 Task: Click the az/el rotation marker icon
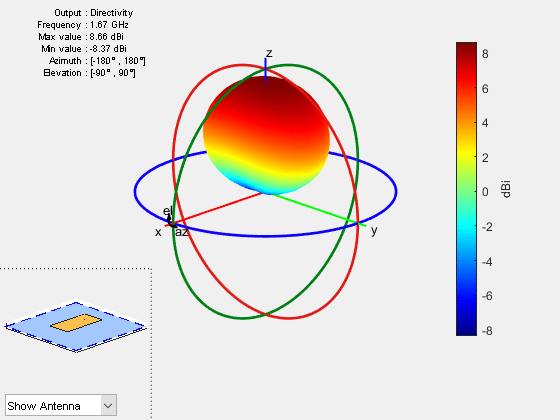click(x=171, y=221)
